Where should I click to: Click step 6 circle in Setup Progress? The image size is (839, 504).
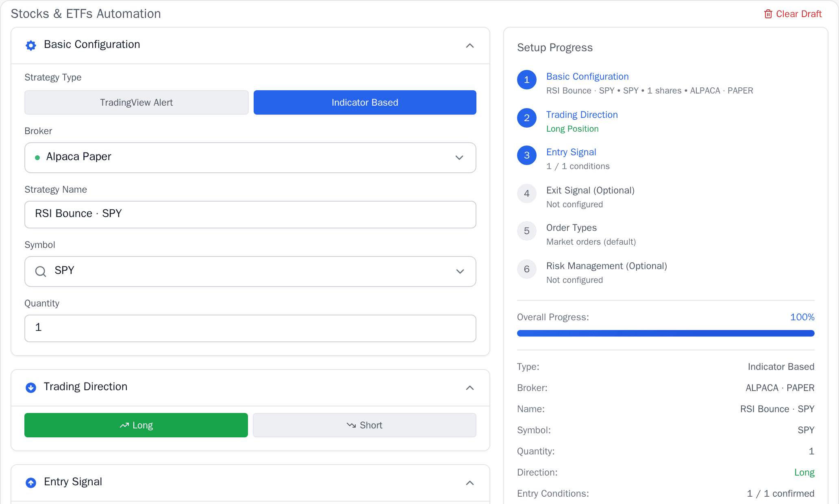coord(527,269)
